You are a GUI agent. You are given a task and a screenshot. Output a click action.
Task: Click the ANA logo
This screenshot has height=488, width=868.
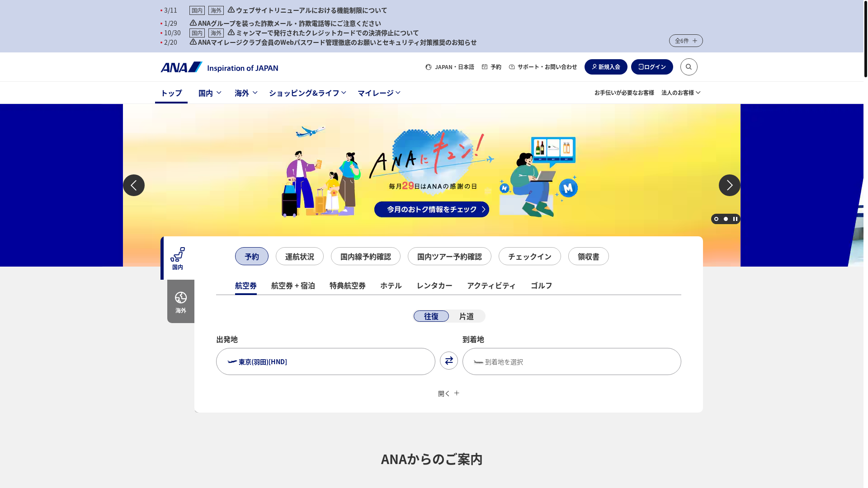(219, 67)
